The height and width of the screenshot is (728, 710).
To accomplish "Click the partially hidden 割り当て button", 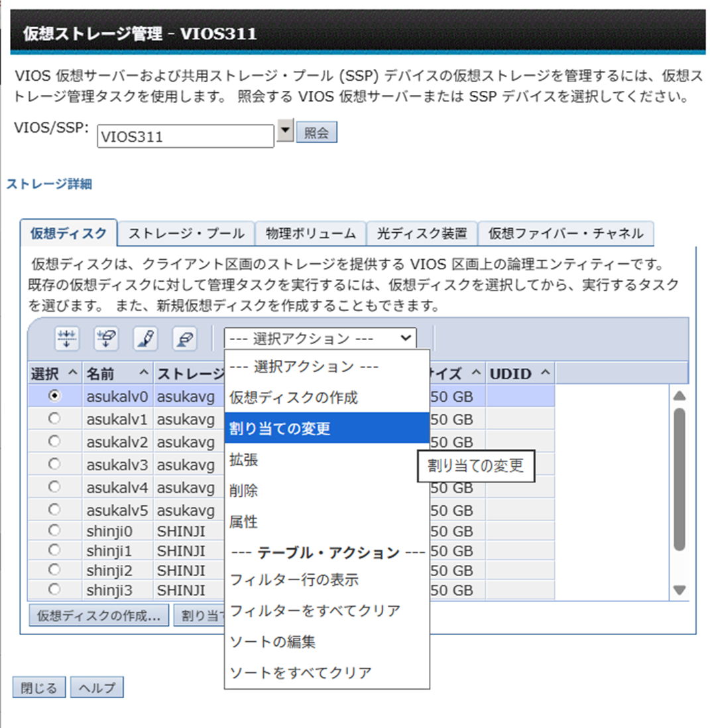I will (199, 615).
